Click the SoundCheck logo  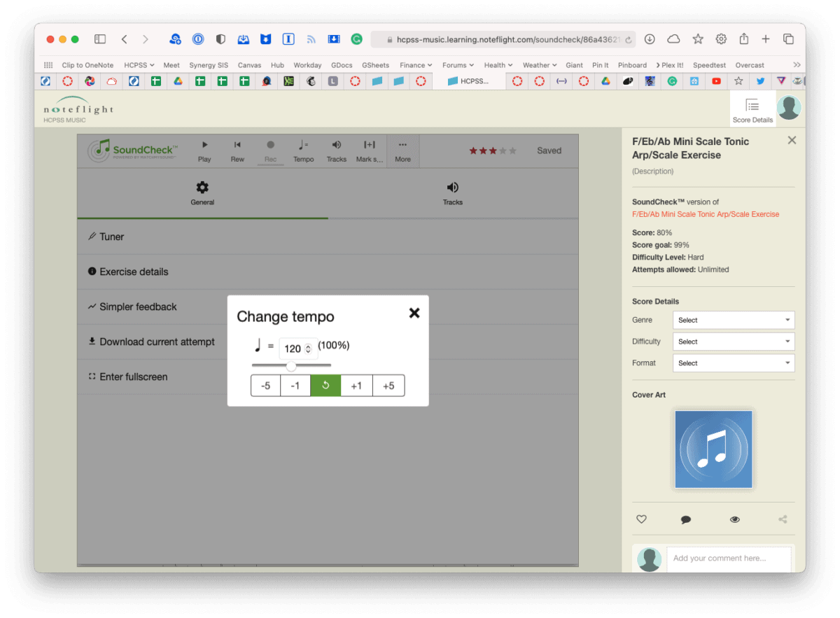133,150
